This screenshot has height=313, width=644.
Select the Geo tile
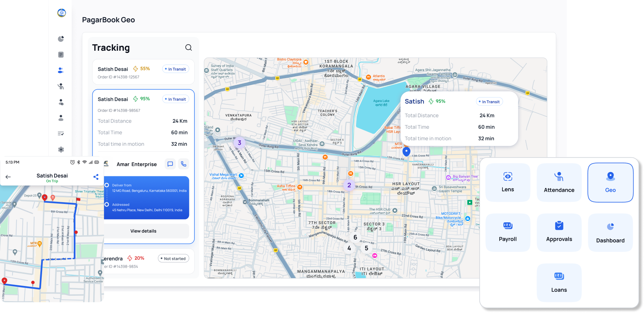[x=611, y=183]
